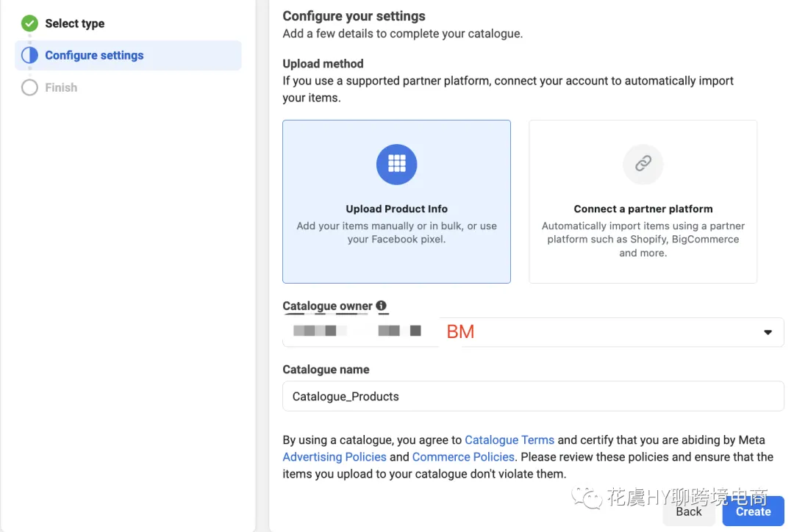Go to the Select type step
Viewport: 794px width, 532px height.
tap(74, 24)
